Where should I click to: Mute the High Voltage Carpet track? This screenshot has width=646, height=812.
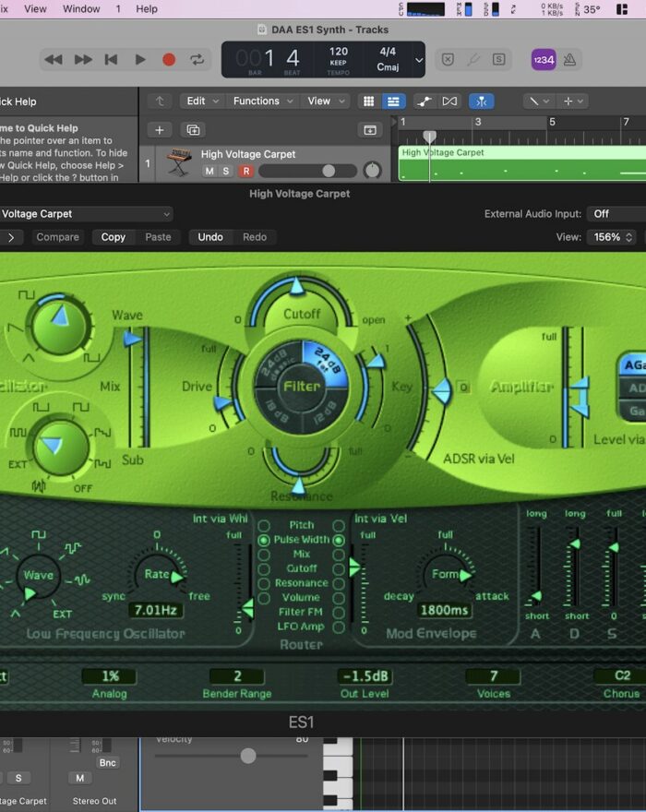(x=209, y=171)
